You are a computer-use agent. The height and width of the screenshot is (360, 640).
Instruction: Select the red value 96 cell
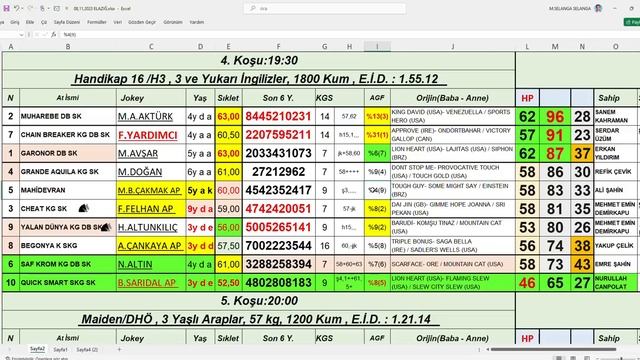tap(555, 117)
